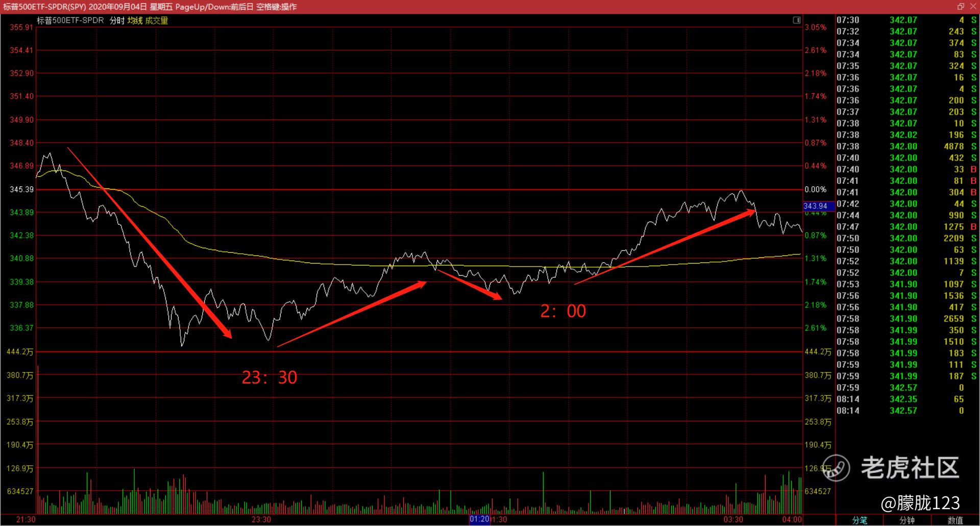Select the tick with volume 432
The width and height of the screenshot is (980, 526).
pos(906,158)
